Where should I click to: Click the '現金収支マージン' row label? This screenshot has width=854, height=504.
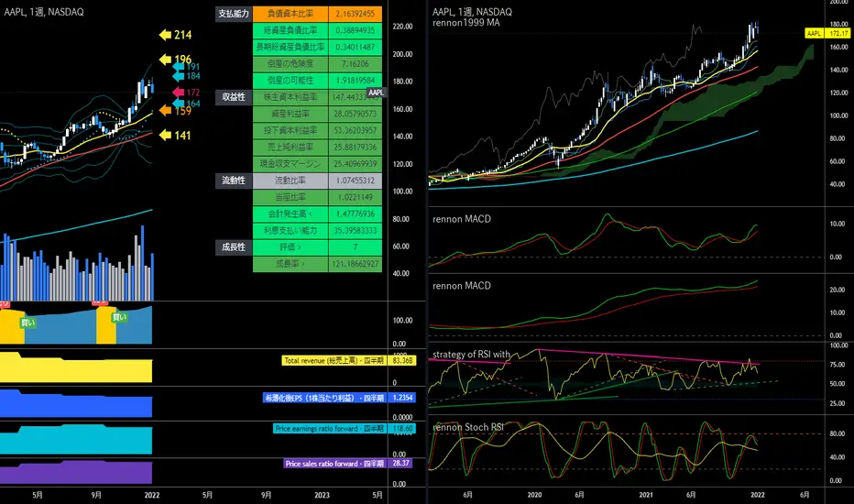pos(290,163)
